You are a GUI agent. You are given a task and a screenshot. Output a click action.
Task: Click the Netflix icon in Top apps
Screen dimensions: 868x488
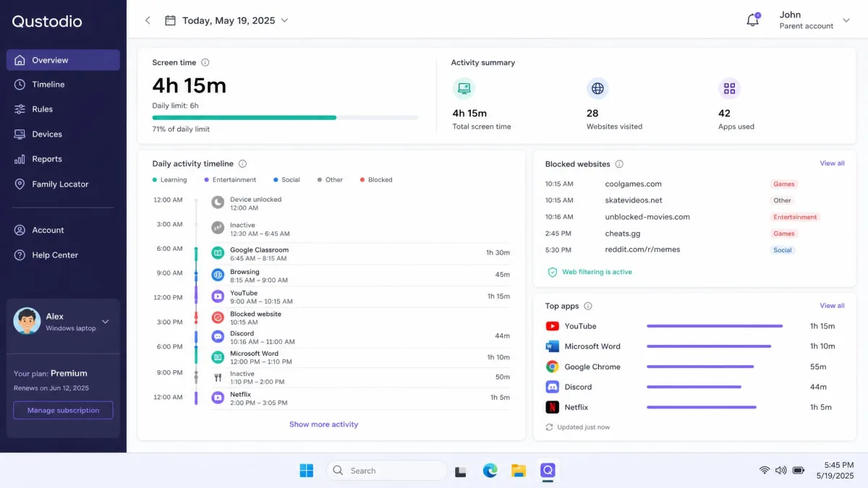click(x=553, y=407)
